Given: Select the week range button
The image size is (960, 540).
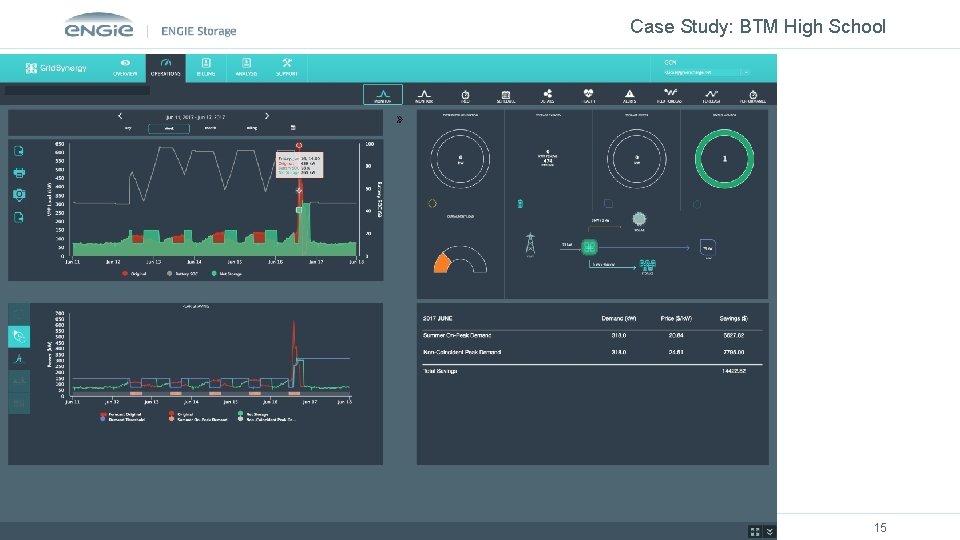Looking at the screenshot, I should pyautogui.click(x=169, y=129).
